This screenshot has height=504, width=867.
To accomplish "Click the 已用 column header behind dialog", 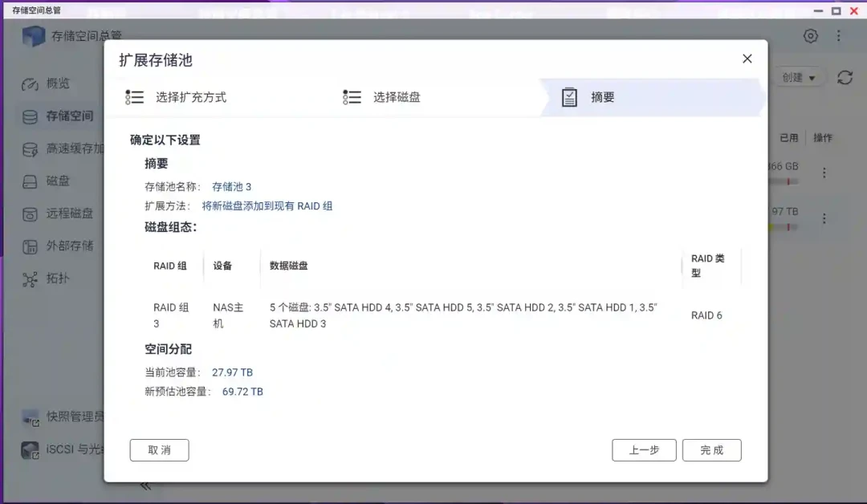I will pyautogui.click(x=789, y=137).
